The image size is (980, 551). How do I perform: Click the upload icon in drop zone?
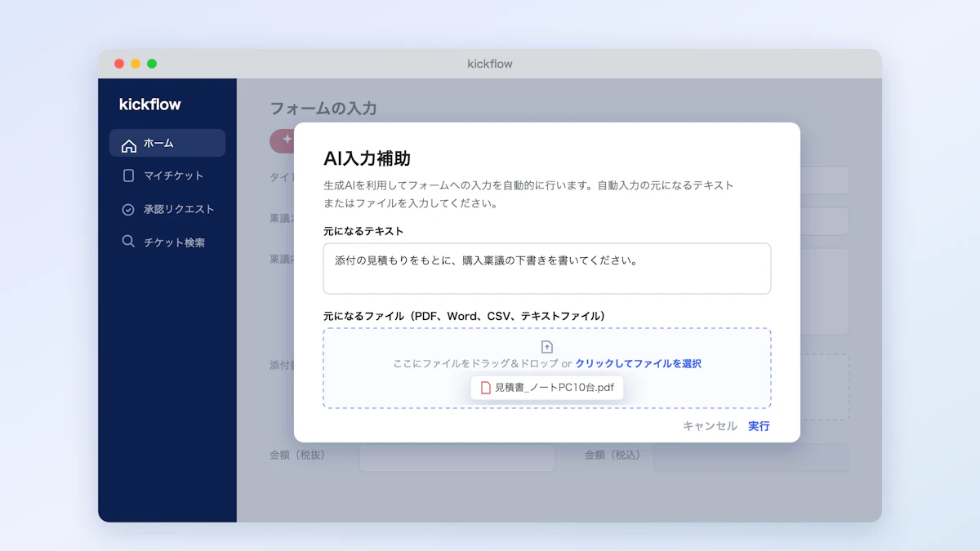pos(547,347)
